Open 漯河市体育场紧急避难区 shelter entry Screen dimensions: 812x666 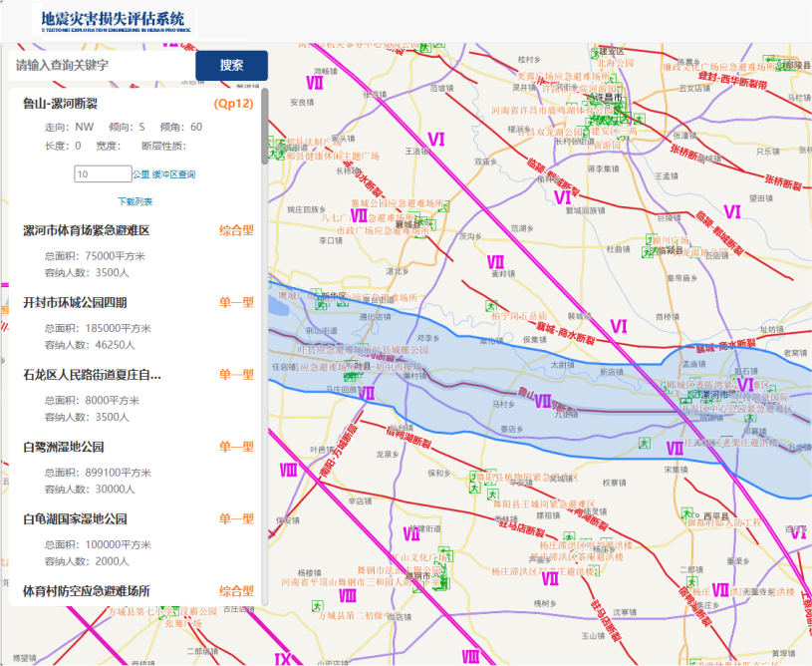[x=86, y=230]
